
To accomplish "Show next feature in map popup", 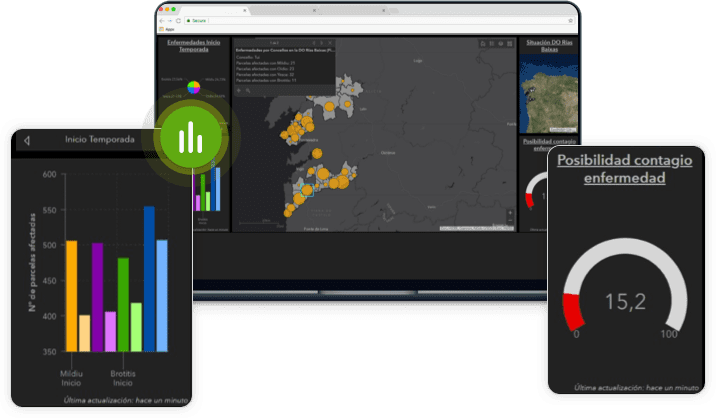I will point(321,43).
